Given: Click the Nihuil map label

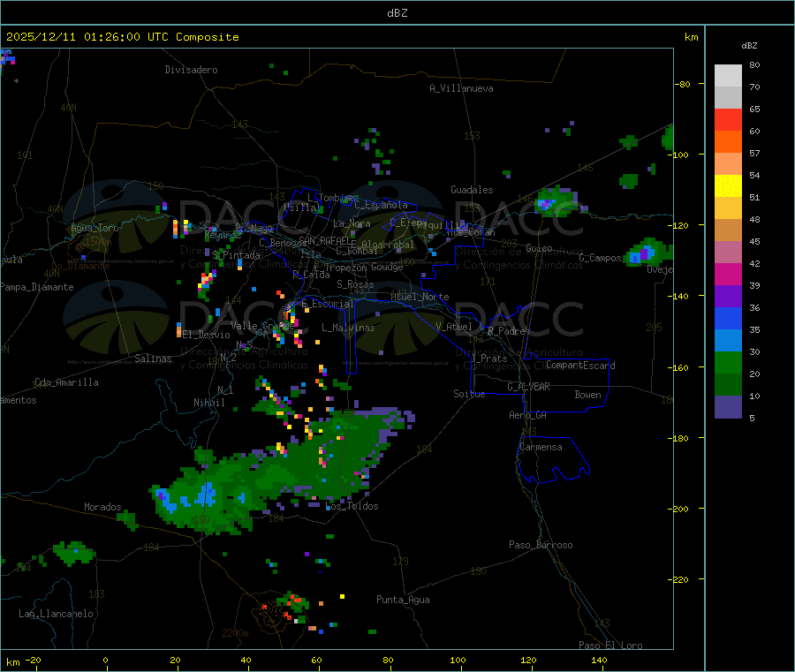Looking at the screenshot, I should pyautogui.click(x=209, y=403).
